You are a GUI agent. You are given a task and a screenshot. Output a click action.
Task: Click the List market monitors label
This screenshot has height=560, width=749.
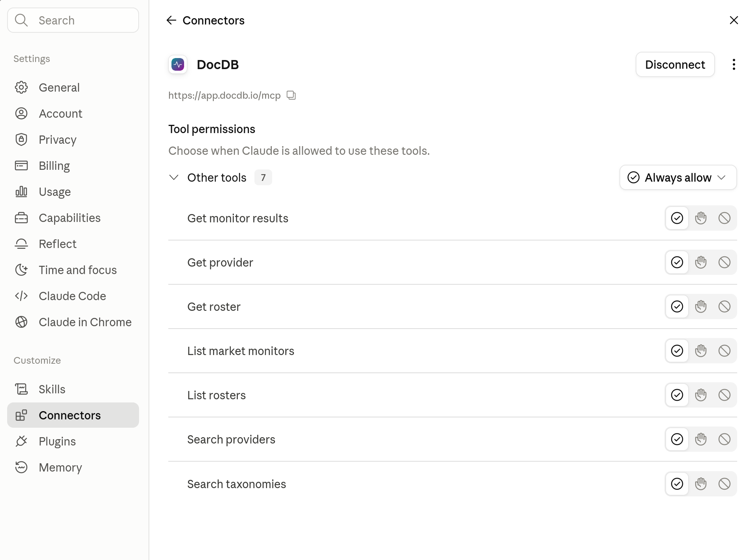point(241,351)
